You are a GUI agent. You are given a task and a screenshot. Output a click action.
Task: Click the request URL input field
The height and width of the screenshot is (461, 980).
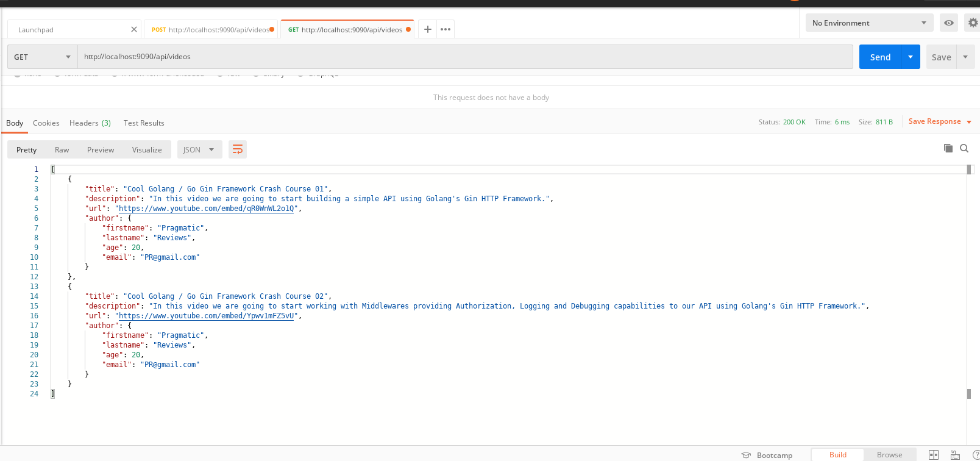pyautogui.click(x=465, y=57)
